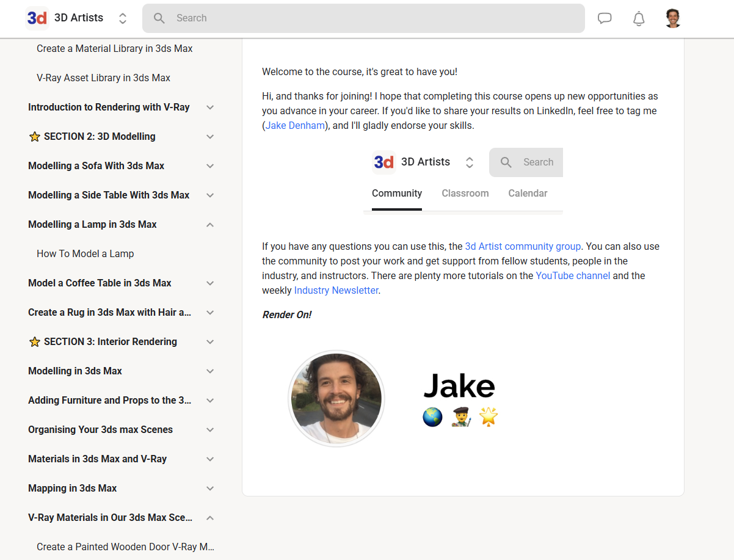Expand Introduction to Rendering with V-Ray
The image size is (734, 560).
pyautogui.click(x=210, y=107)
